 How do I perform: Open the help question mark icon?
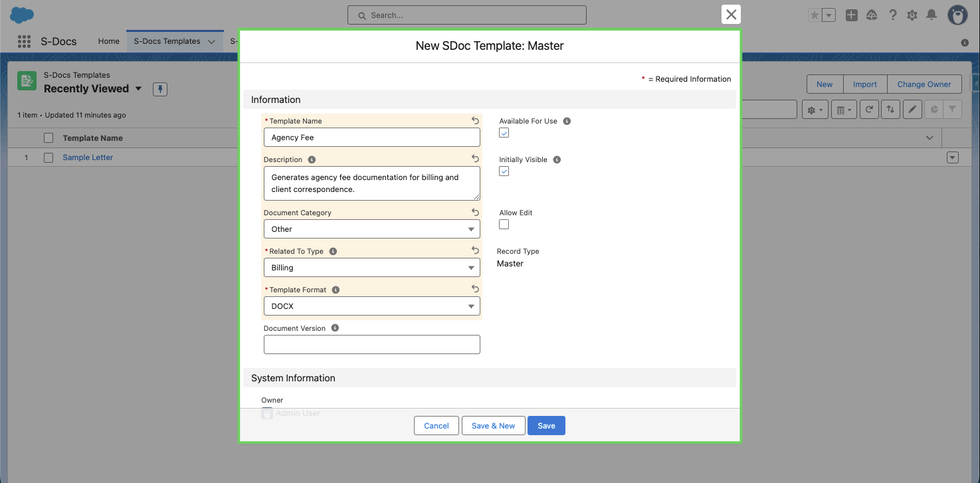pyautogui.click(x=893, y=15)
